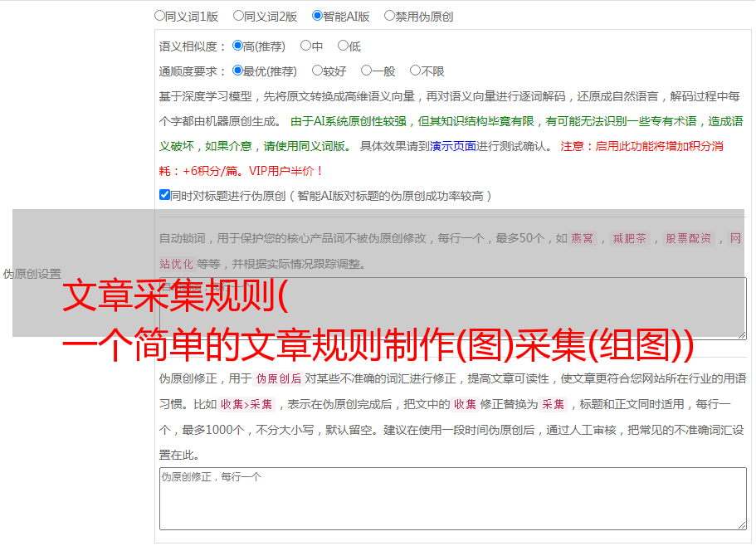Set 语义相似度 to 高(推荐)

(237, 46)
